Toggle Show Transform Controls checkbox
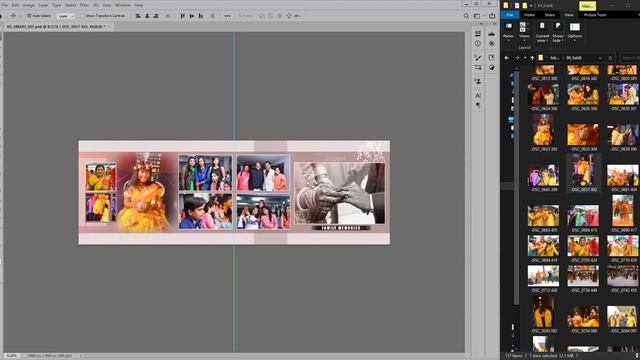 (82, 16)
